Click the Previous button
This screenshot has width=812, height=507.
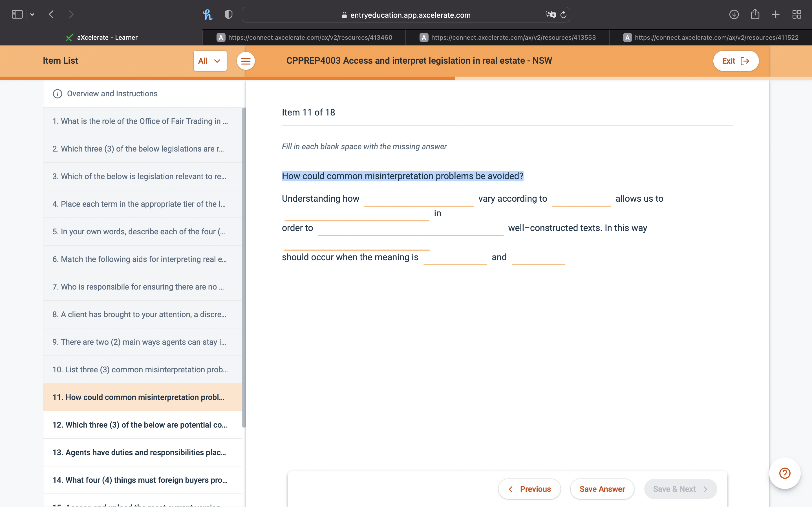pos(529,489)
